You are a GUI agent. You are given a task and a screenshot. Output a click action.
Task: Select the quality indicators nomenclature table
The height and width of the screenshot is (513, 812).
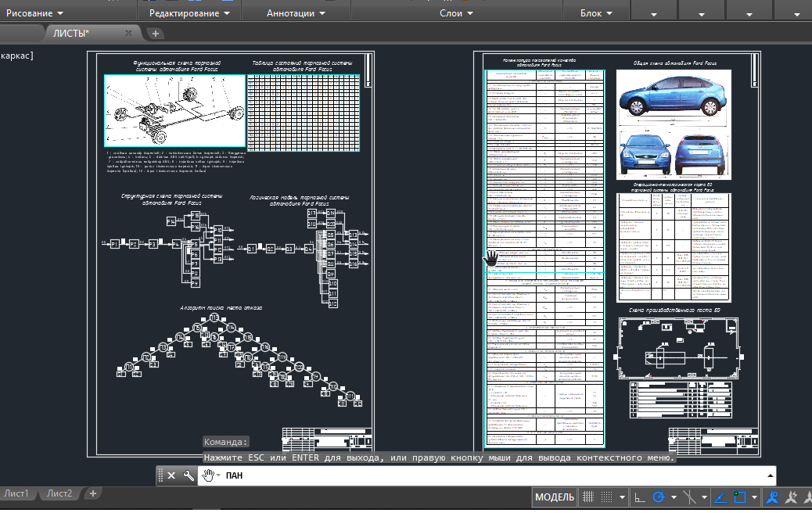pyautogui.click(x=544, y=258)
